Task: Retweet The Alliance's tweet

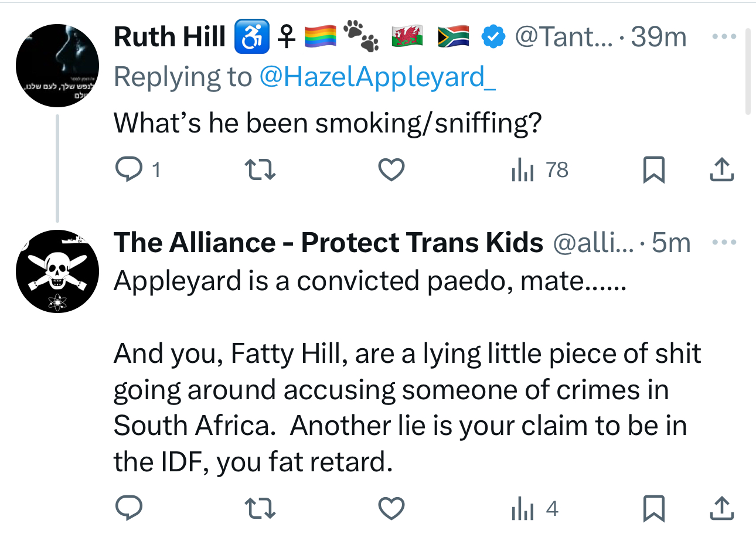Action: [260, 508]
